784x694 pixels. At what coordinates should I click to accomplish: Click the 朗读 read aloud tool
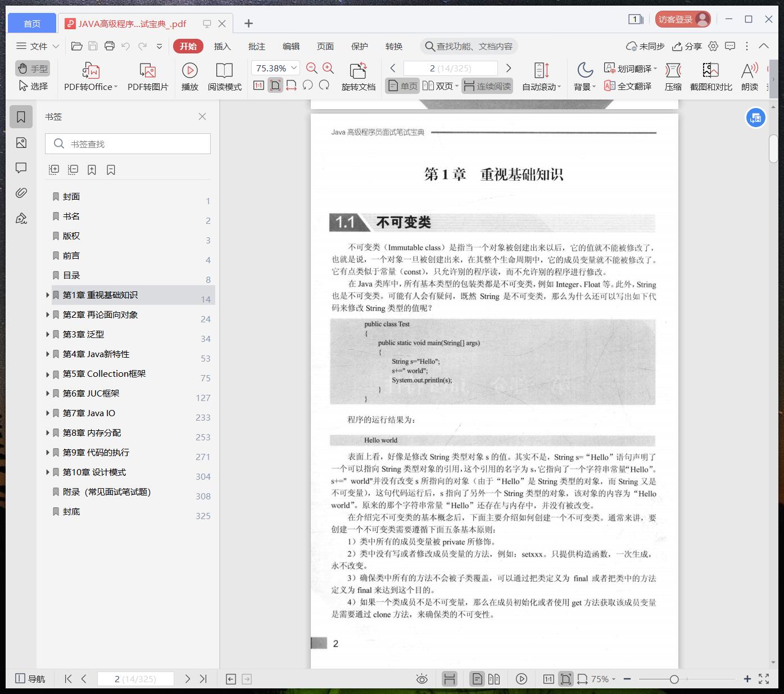point(750,76)
